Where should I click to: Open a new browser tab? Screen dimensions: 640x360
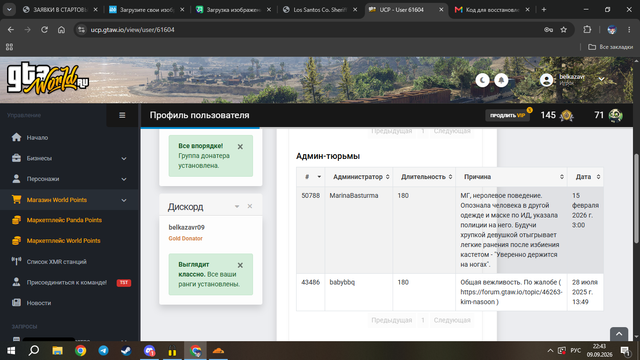tap(544, 9)
